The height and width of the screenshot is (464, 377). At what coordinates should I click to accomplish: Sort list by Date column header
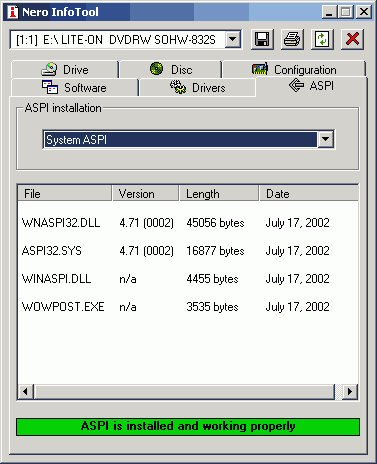click(x=309, y=194)
